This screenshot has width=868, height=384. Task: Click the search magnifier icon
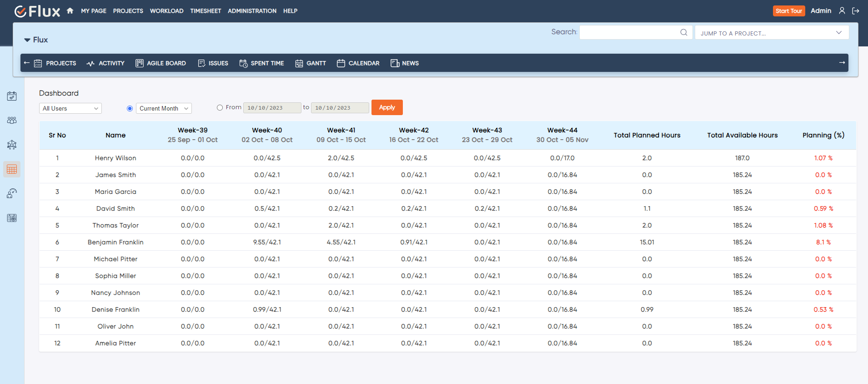[683, 32]
